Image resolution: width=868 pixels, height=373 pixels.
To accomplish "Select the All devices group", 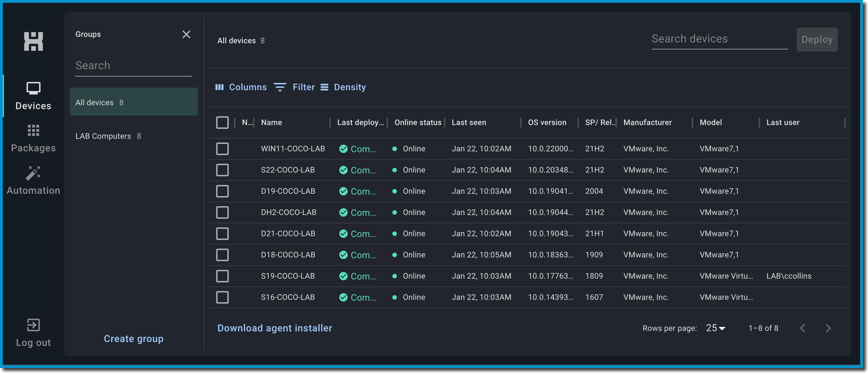I will (133, 102).
